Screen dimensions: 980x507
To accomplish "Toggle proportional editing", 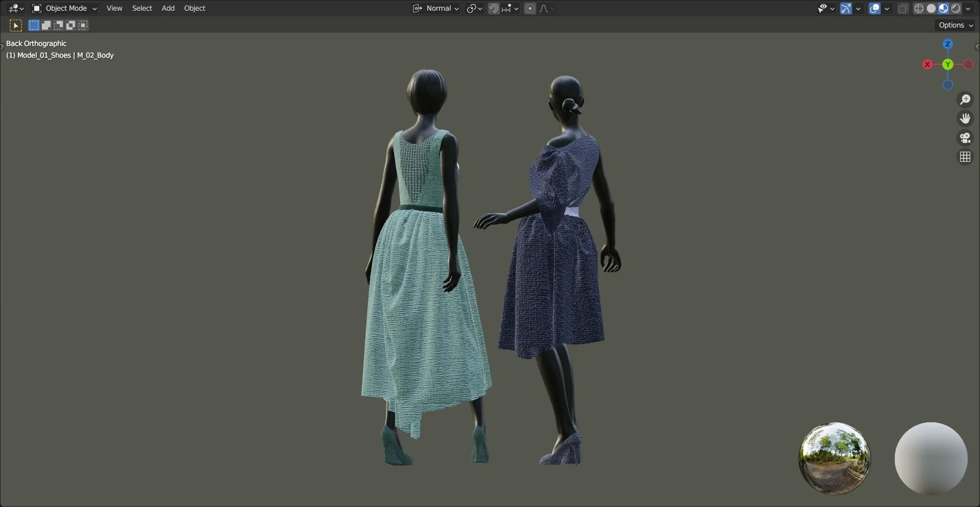I will click(x=530, y=8).
